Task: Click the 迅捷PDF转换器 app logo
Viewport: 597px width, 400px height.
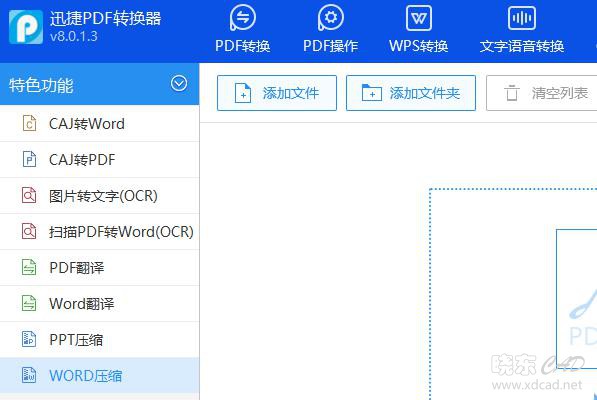Action: [26, 27]
